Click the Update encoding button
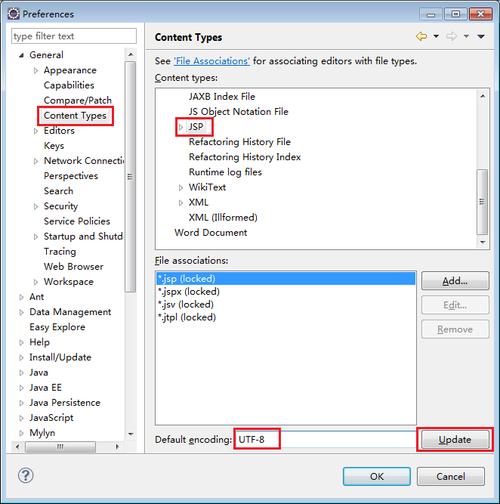The image size is (500, 504). tap(455, 440)
